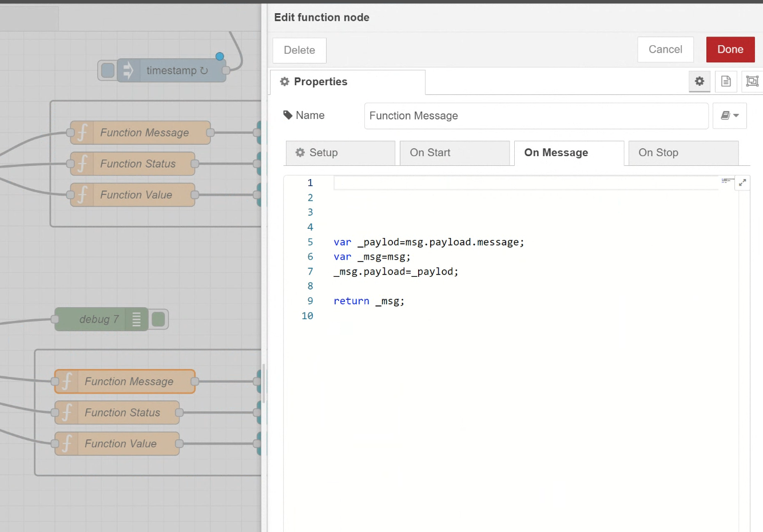Place cursor on code line 1
Viewport: 763px width, 532px height.
526,183
